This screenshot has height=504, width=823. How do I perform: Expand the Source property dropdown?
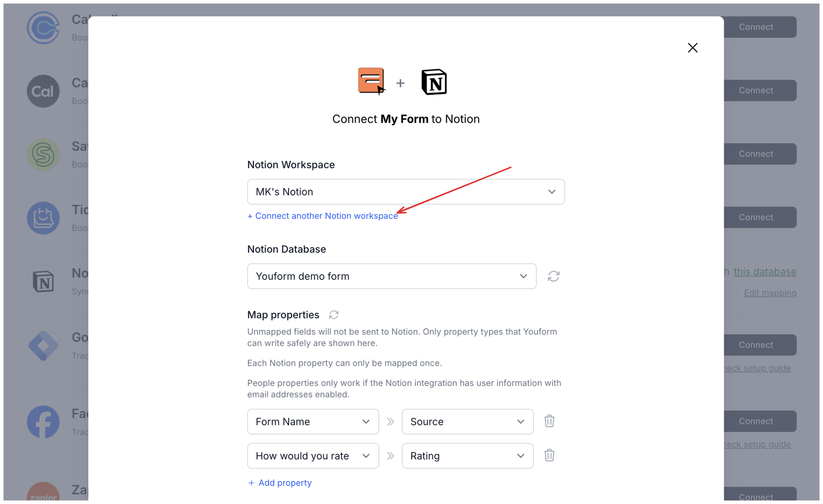[467, 421]
